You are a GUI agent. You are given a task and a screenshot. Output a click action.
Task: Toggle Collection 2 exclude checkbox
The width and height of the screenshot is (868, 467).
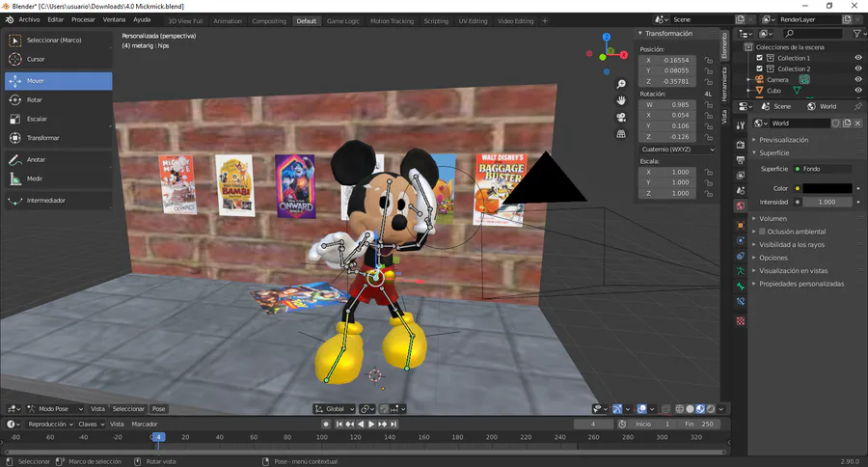(x=760, y=69)
